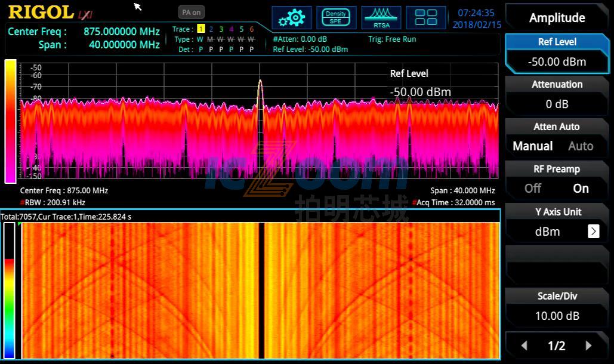This screenshot has height=364, width=614.
Task: Open the Amplitude menu header
Action: tap(557, 18)
